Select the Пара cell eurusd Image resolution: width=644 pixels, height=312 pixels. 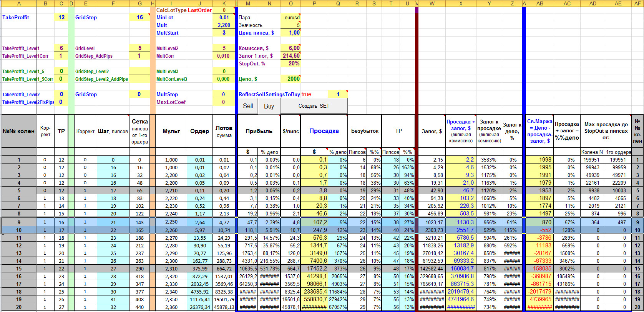click(290, 17)
